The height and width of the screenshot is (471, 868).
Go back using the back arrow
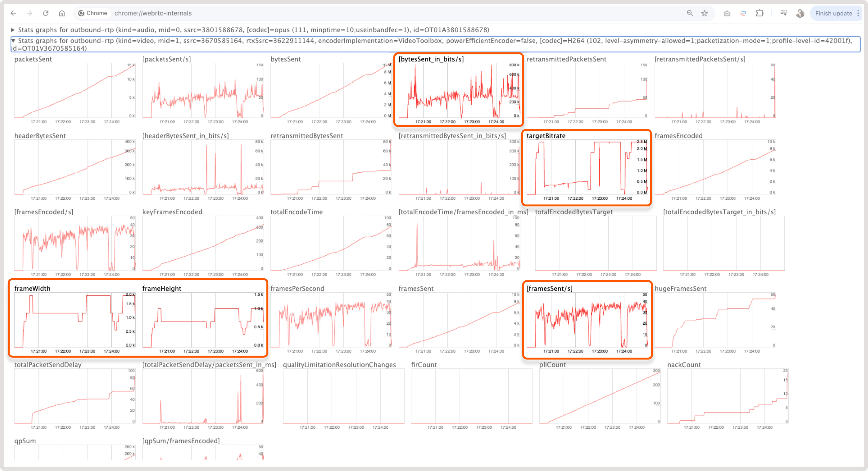[x=13, y=13]
